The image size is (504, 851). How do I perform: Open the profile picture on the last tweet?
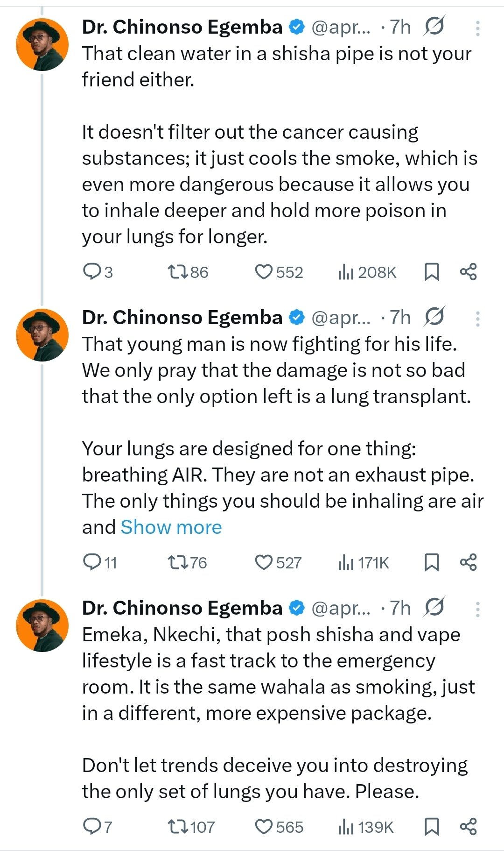(42, 624)
